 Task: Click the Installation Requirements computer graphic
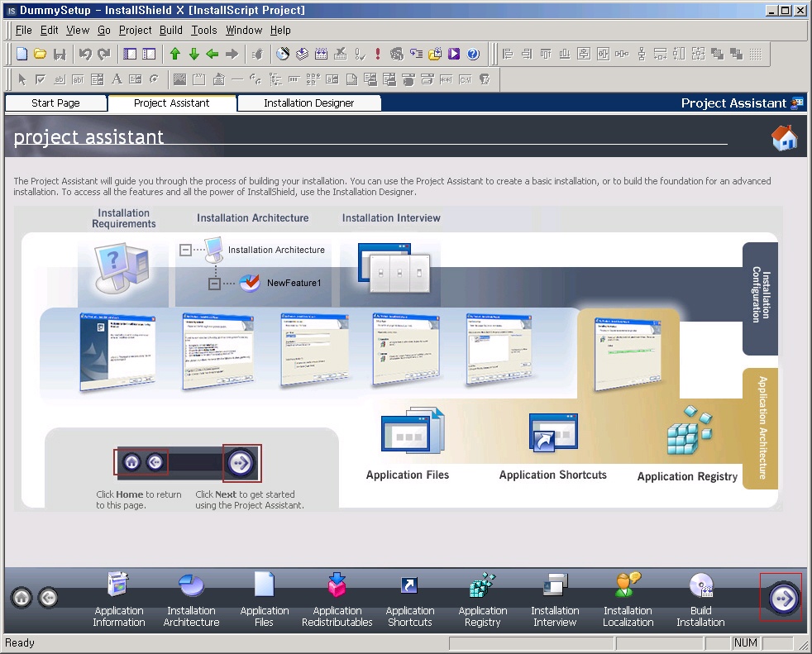[122, 268]
